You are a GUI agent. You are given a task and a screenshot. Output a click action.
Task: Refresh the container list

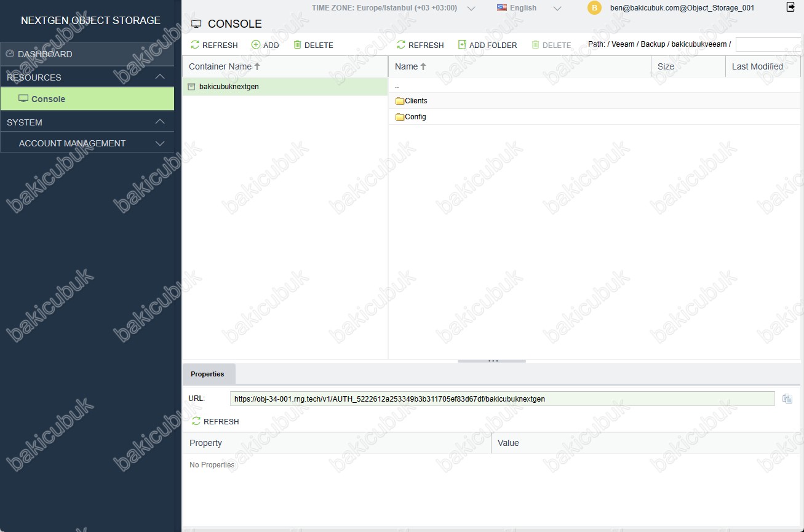(214, 45)
